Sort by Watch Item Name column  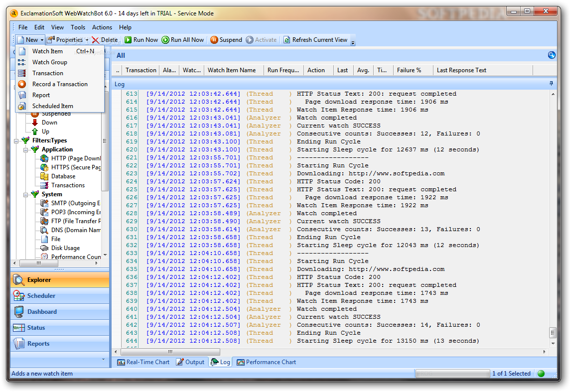233,70
